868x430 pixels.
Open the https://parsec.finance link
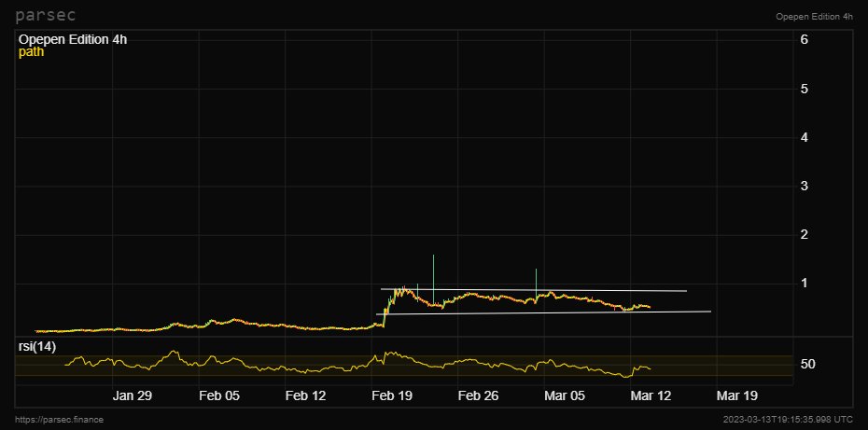59,420
